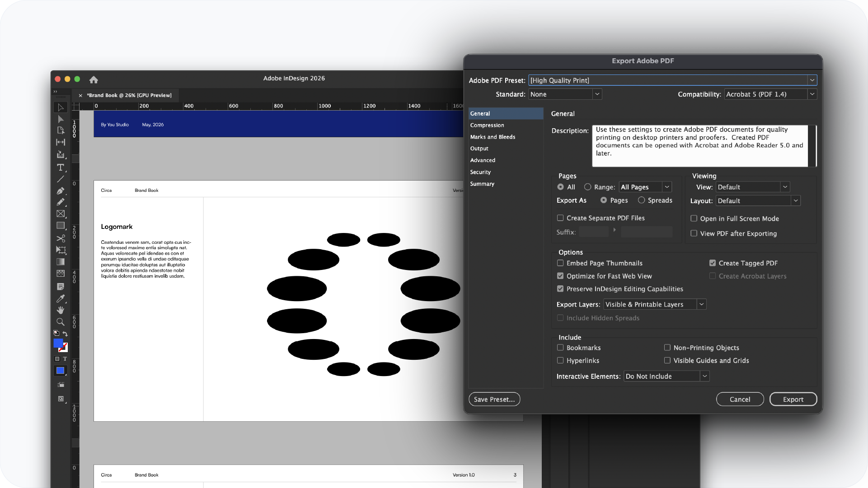Open the Layout Default dropdown
Viewport: 868px width, 488px height.
pos(758,201)
